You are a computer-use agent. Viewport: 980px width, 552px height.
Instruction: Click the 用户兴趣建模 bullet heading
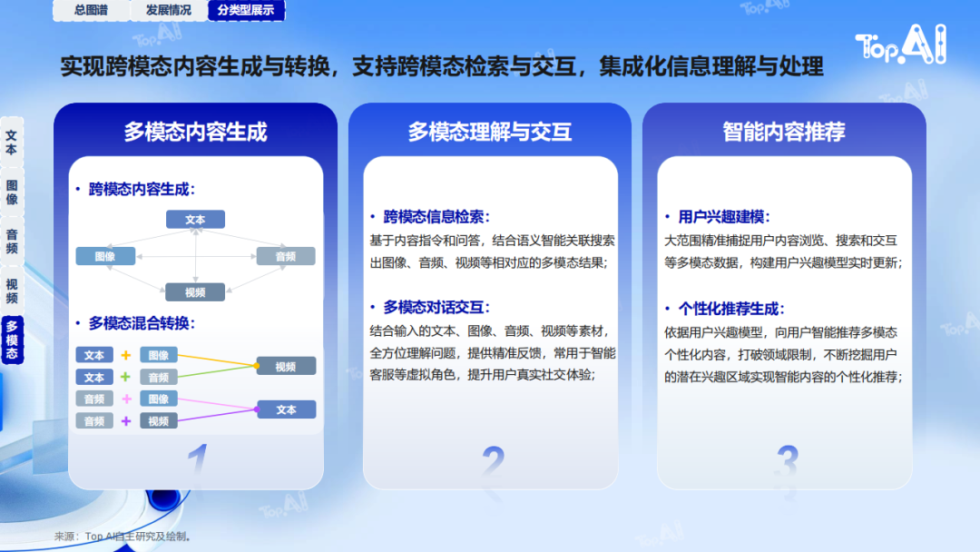[x=724, y=217]
